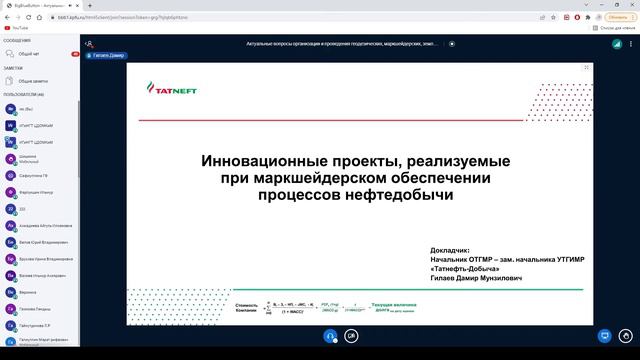Click the Обновить update button
The image size is (640, 360).
coord(621,18)
